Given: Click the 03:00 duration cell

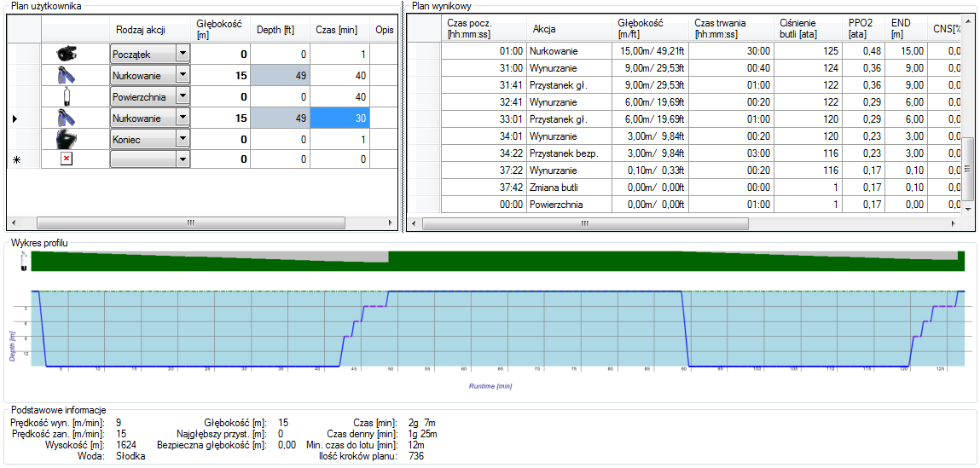Looking at the screenshot, I should [x=732, y=153].
